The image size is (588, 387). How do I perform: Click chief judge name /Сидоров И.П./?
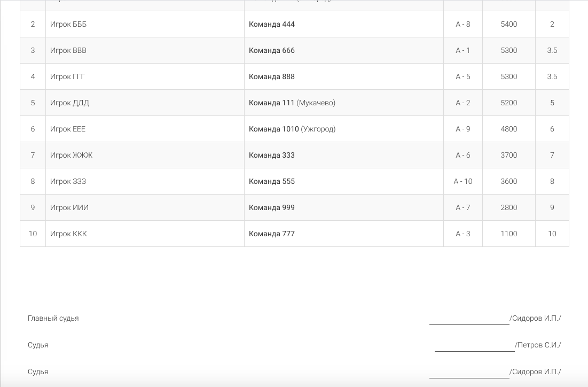coord(536,318)
